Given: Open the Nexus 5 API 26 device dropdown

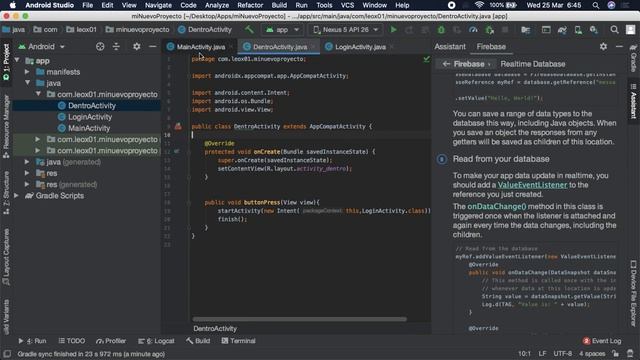Looking at the screenshot, I should tap(345, 30).
